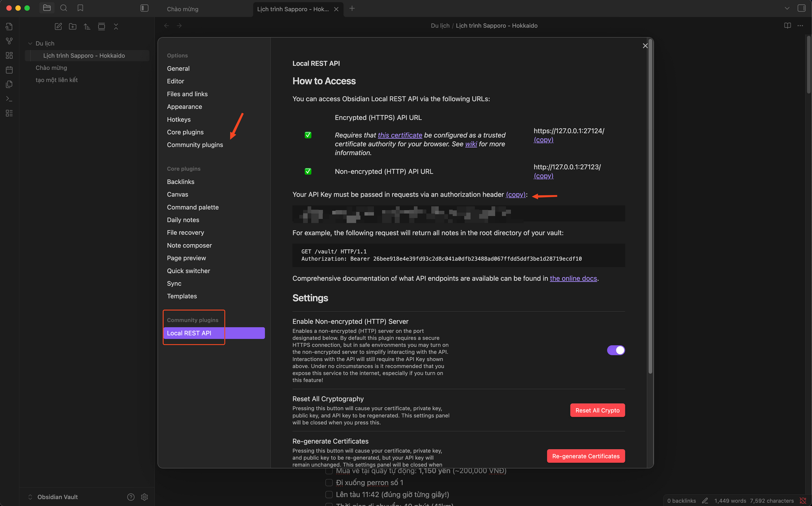Open the tab list dropdown chevron
The image size is (812, 506).
pyautogui.click(x=787, y=8)
